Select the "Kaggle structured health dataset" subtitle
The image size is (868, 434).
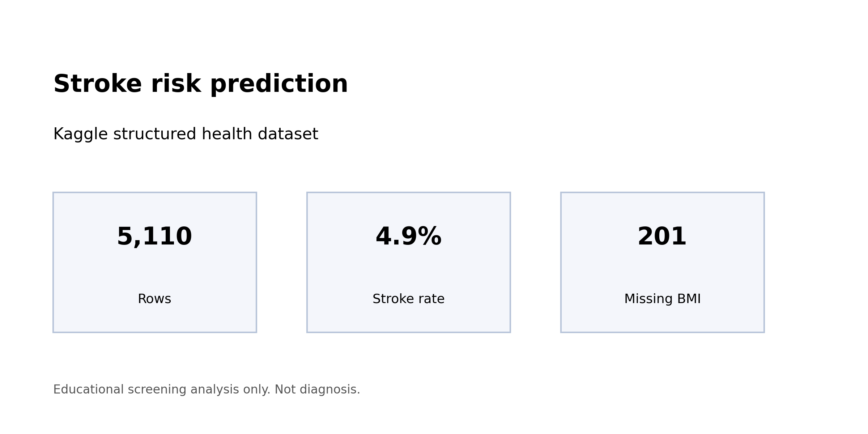pyautogui.click(x=186, y=135)
